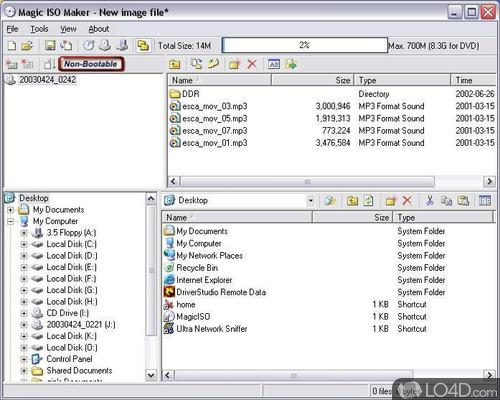Expand the 3.5 Floppy (A:) node

coord(24,233)
